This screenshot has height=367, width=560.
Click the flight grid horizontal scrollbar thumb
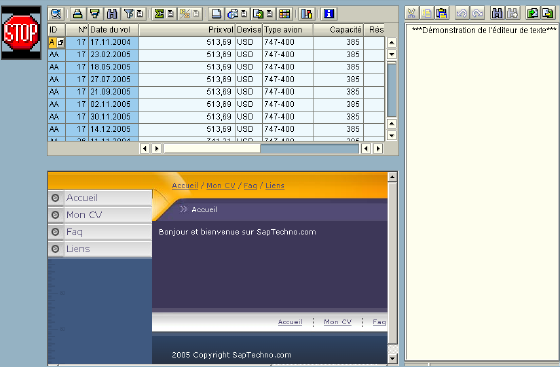[212, 148]
